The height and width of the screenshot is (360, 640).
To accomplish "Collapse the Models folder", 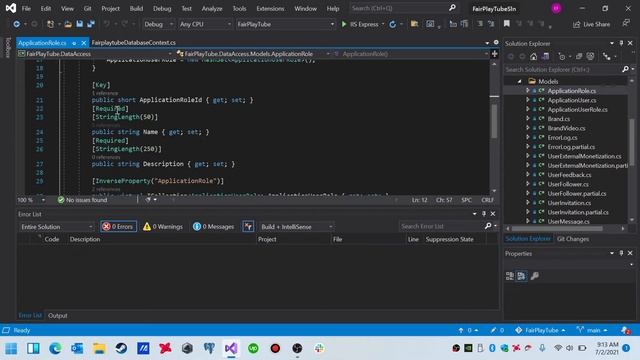I will point(519,82).
